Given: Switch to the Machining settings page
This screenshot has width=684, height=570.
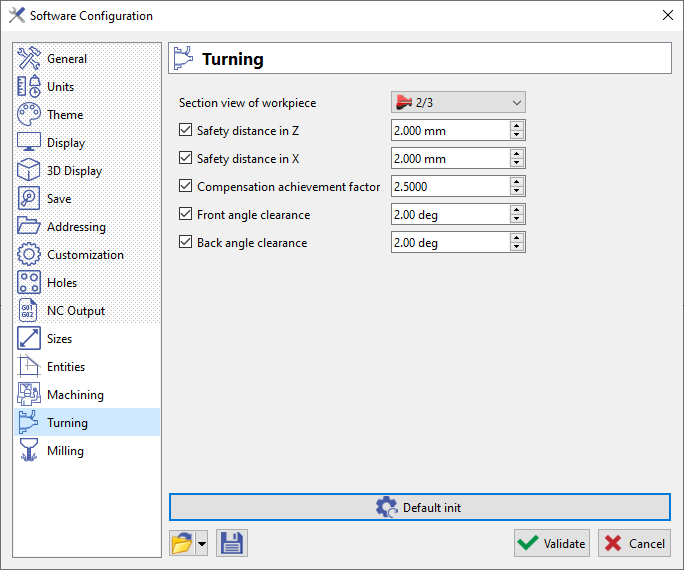Looking at the screenshot, I should (x=75, y=395).
